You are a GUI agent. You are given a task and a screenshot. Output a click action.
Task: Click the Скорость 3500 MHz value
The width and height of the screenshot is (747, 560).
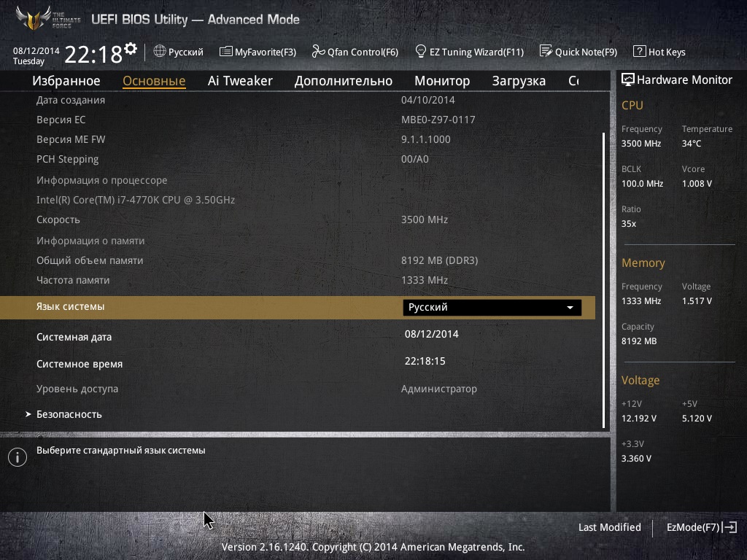tap(425, 219)
